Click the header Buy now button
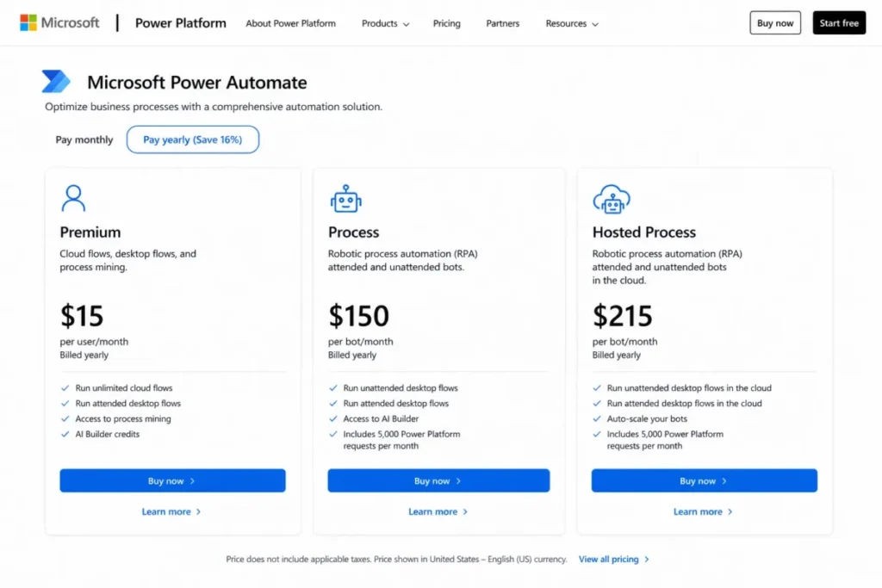This screenshot has width=882, height=588. click(x=775, y=23)
